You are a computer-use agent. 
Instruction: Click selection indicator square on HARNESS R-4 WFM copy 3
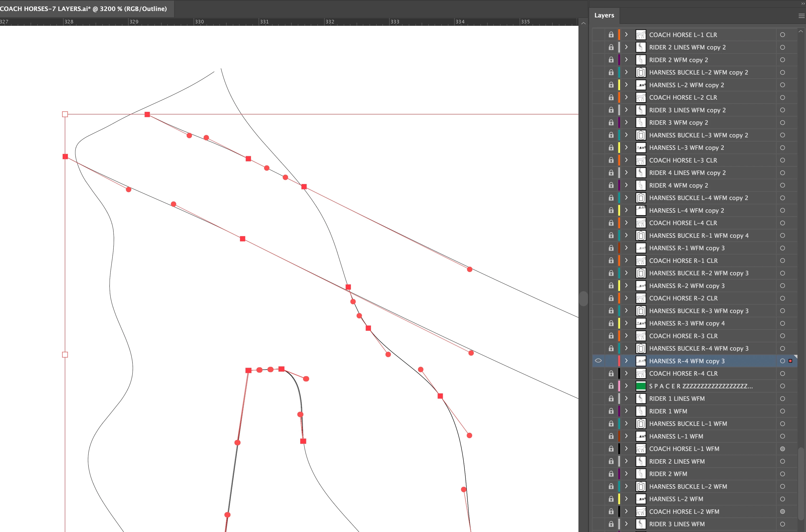[x=790, y=361]
